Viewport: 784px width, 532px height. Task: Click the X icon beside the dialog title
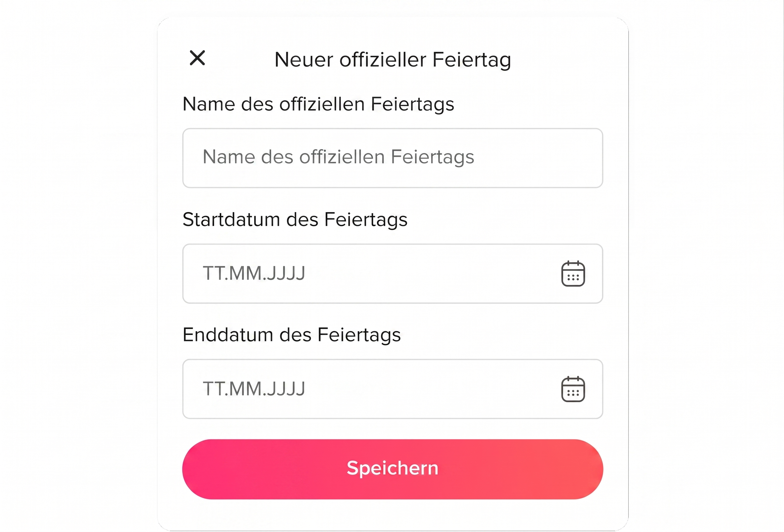[x=197, y=58]
